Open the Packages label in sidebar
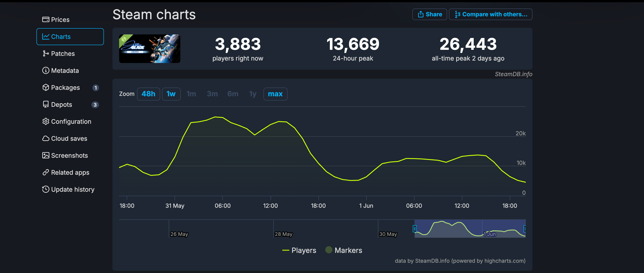The height and width of the screenshot is (273, 644). tap(65, 88)
